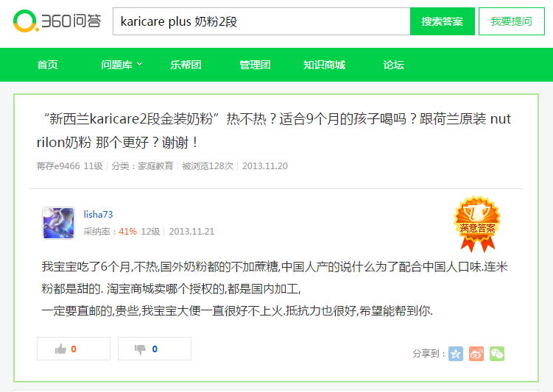Screen dimensions: 553x392
Task: Click the search box with karicare text
Action: pyautogui.click(x=261, y=21)
